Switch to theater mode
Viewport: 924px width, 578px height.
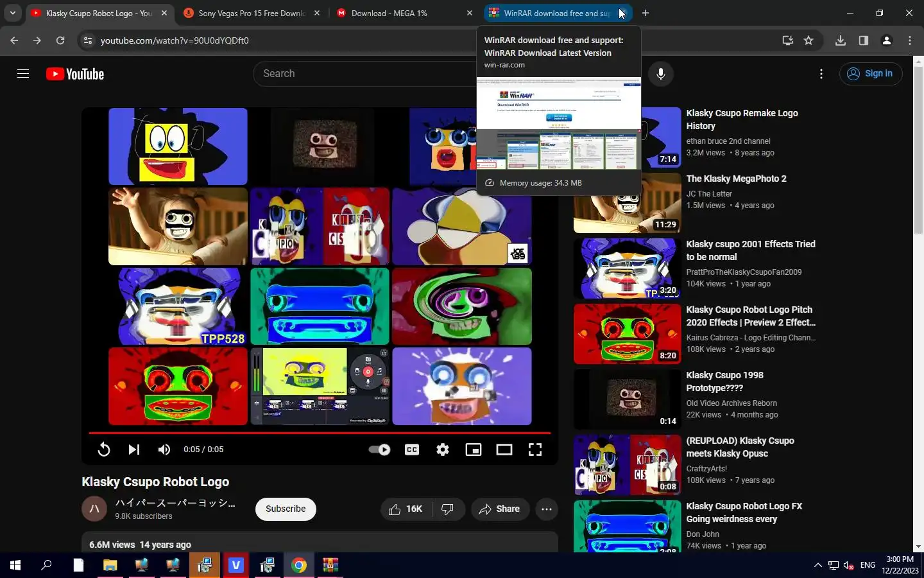504,450
